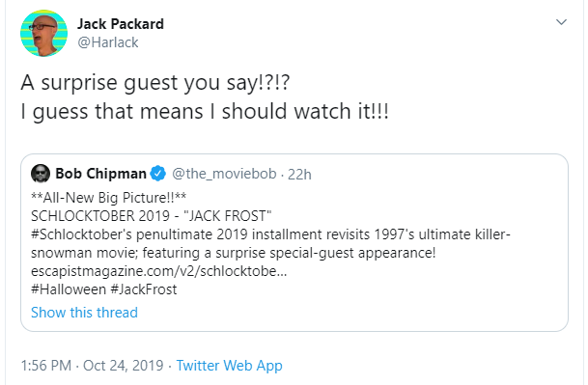Open the #Schlocktober's hashtag

click(81, 234)
